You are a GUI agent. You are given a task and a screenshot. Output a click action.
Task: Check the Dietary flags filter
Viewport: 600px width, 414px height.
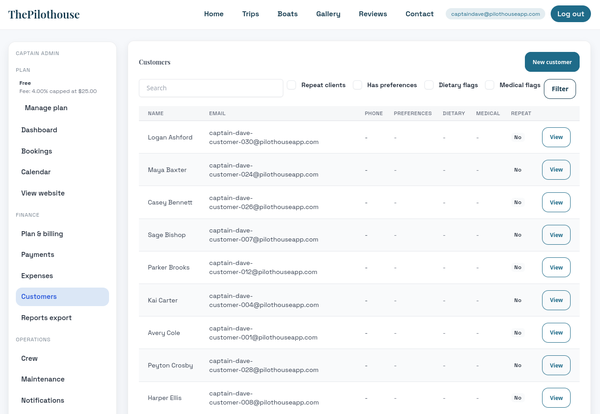coord(429,86)
